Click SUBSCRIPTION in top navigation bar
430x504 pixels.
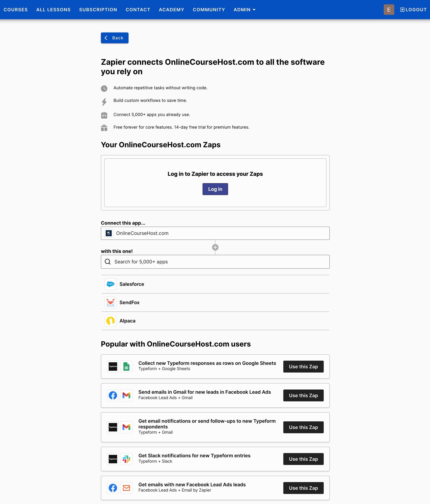pyautogui.click(x=98, y=9)
